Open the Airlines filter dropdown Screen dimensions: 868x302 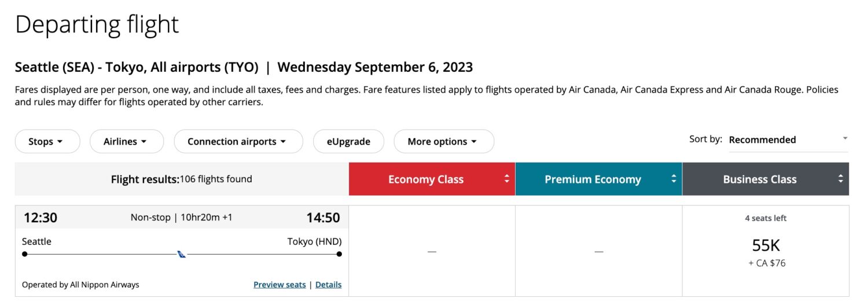pos(126,142)
